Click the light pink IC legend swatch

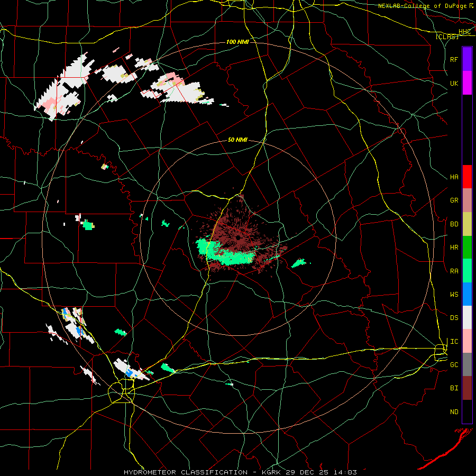[x=467, y=341]
